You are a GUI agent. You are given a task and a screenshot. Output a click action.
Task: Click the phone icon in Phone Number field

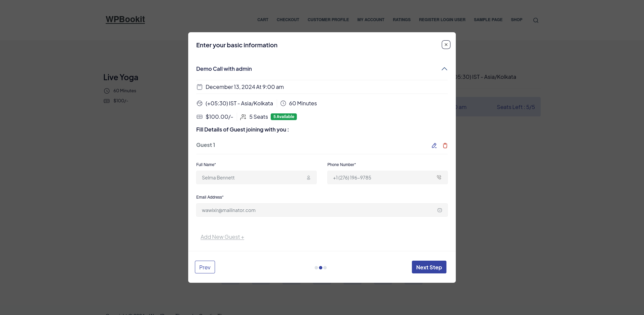439,177
